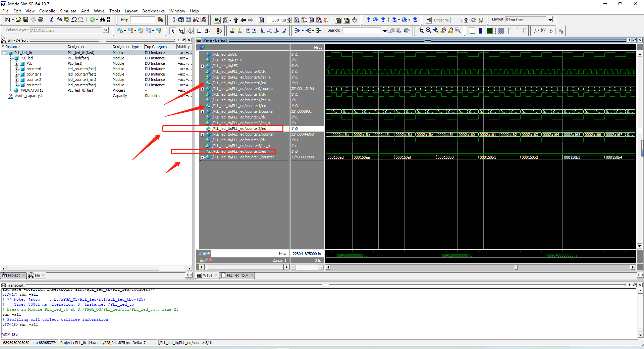
Task: Click the Design unit type column header
Action: (x=128, y=47)
